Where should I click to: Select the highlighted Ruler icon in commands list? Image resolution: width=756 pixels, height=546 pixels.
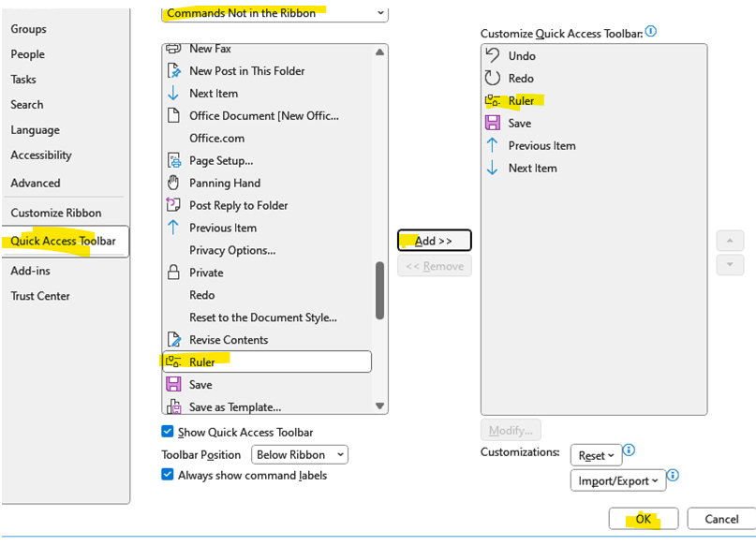pos(172,362)
